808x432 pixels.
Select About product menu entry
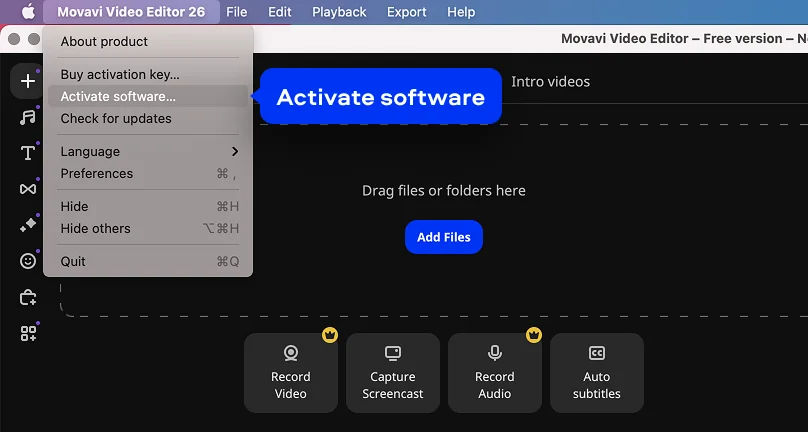(x=148, y=41)
